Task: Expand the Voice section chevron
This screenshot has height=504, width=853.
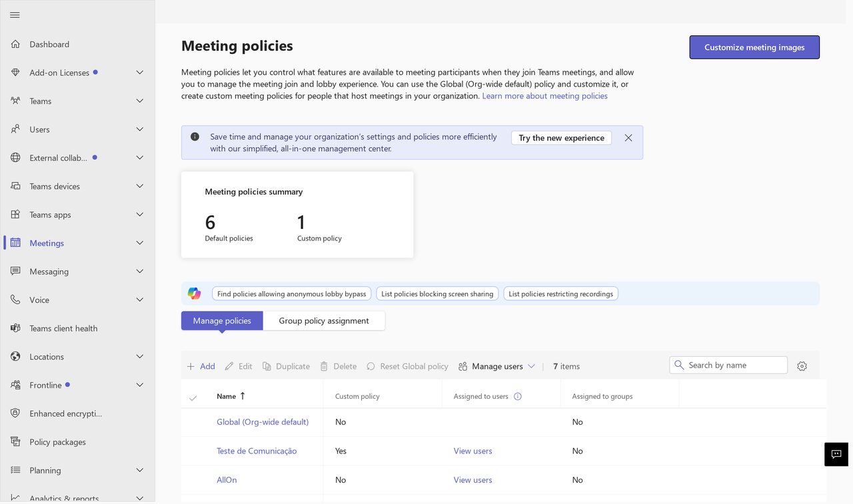Action: [x=140, y=300]
